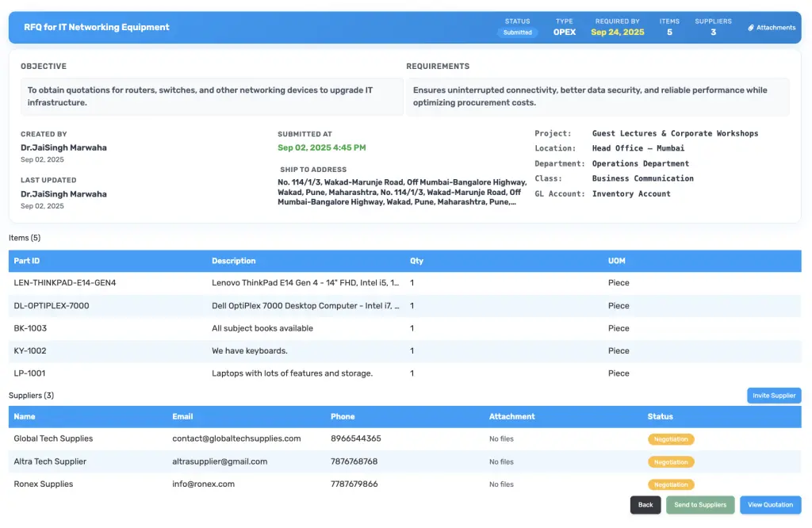Image resolution: width=812 pixels, height=528 pixels.
Task: Click the Submitted status badge
Action: [518, 33]
